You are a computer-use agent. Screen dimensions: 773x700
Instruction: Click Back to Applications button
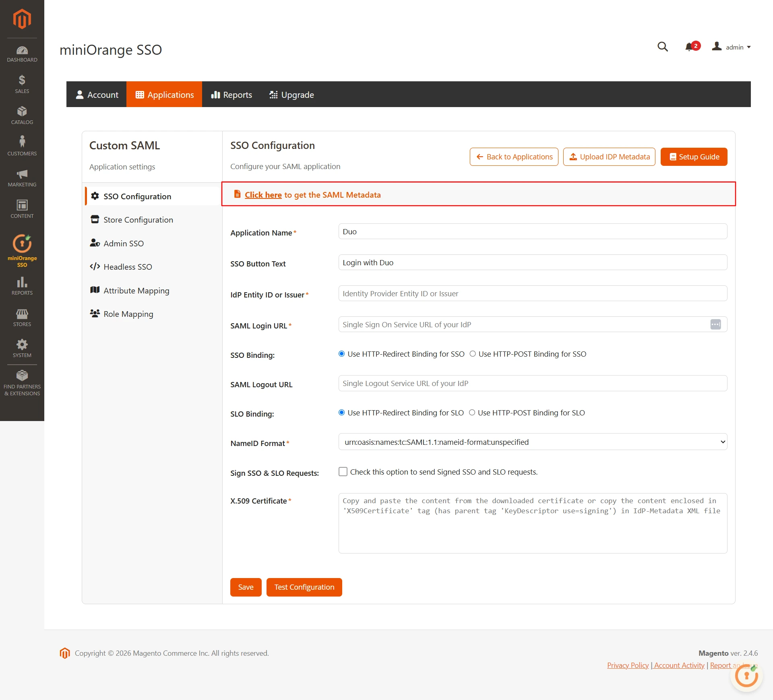pyautogui.click(x=514, y=157)
